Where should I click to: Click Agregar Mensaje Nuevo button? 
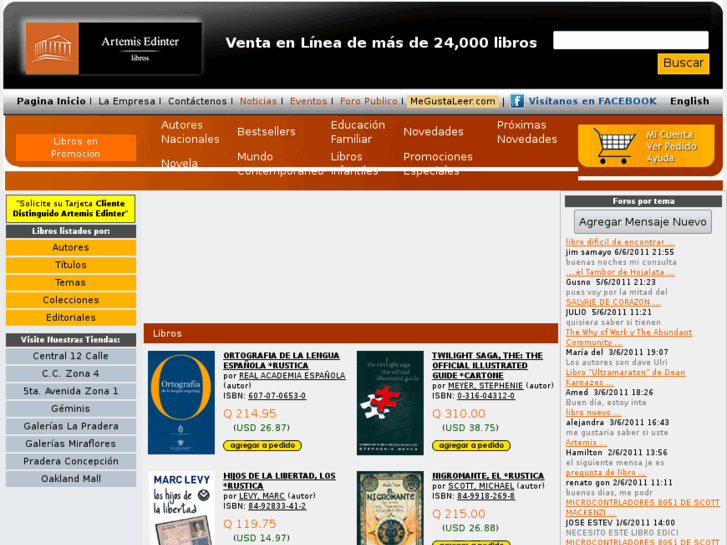(x=643, y=222)
